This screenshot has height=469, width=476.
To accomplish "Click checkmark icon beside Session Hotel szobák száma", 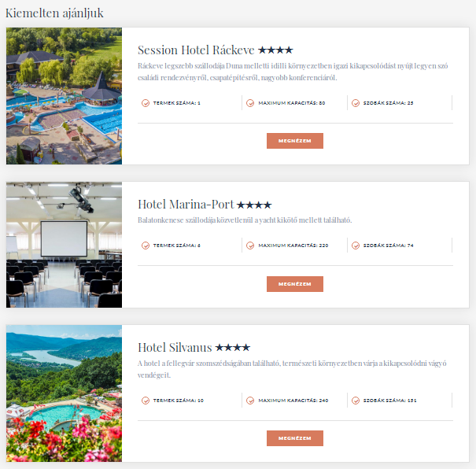I will pos(356,103).
